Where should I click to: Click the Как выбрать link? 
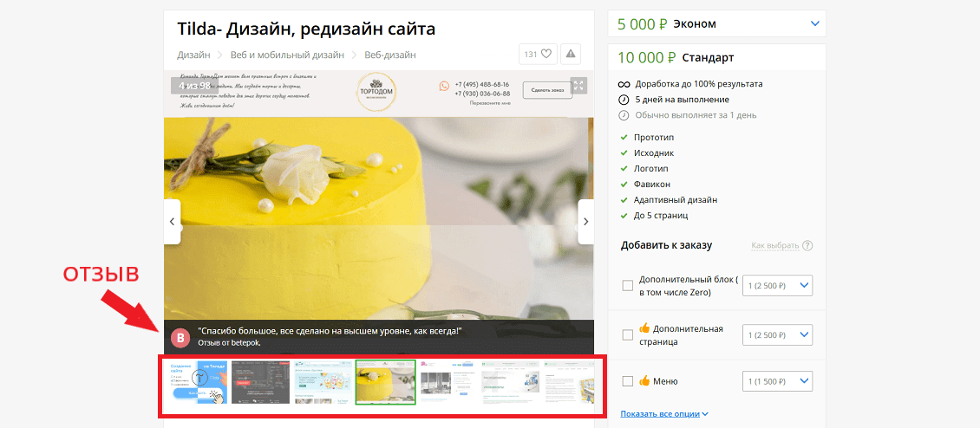[775, 245]
